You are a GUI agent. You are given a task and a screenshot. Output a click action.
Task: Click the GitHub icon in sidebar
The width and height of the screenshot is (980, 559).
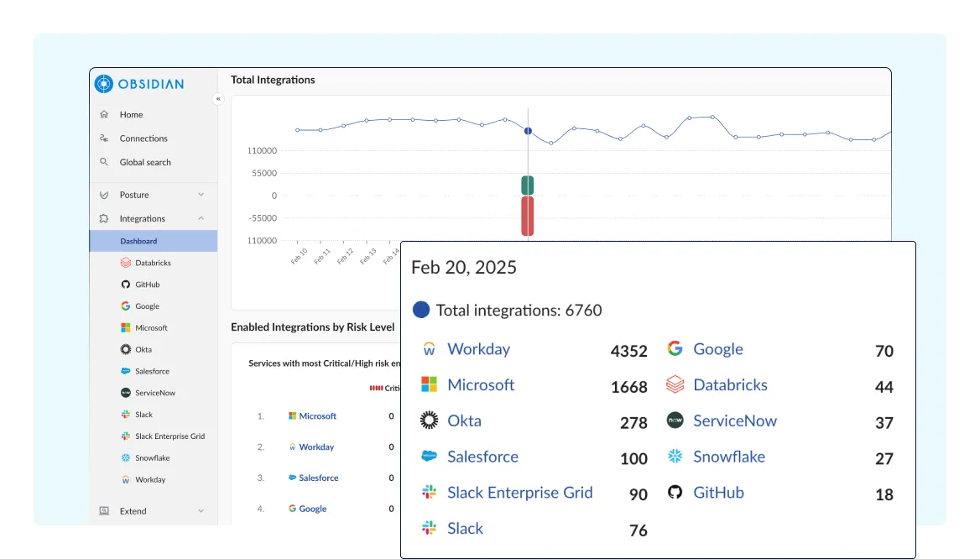point(126,285)
